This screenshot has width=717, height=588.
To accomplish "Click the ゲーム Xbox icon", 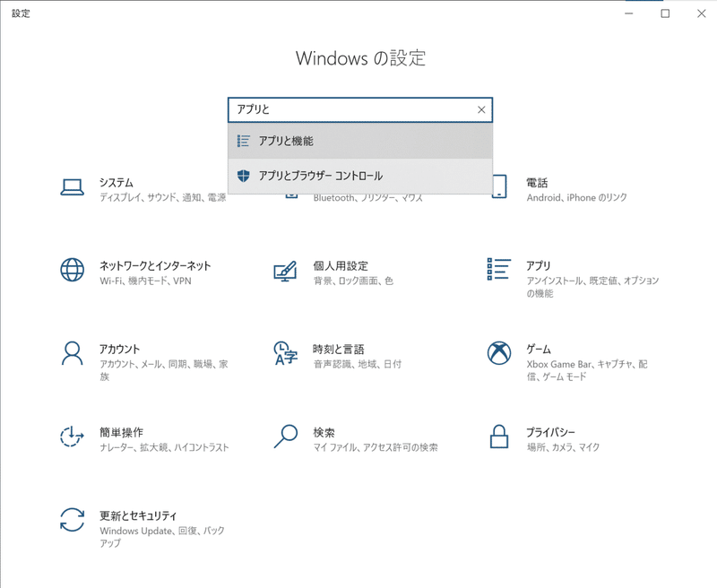I will pyautogui.click(x=499, y=353).
